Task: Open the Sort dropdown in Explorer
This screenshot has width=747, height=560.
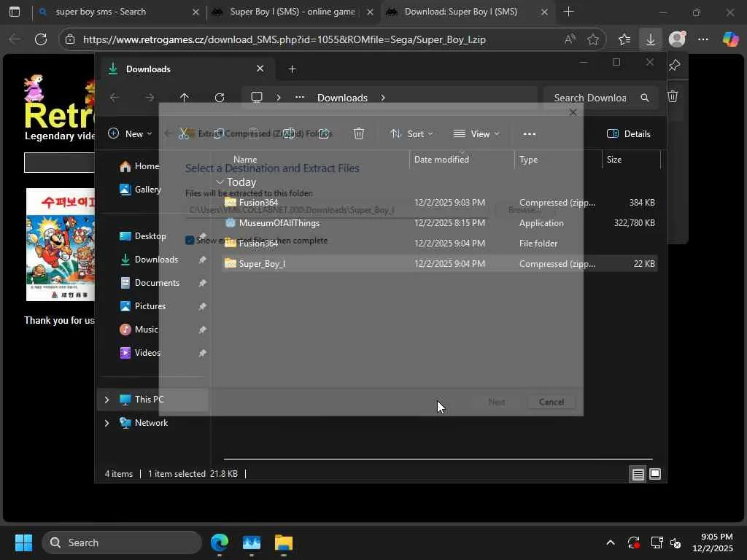Action: click(x=411, y=134)
